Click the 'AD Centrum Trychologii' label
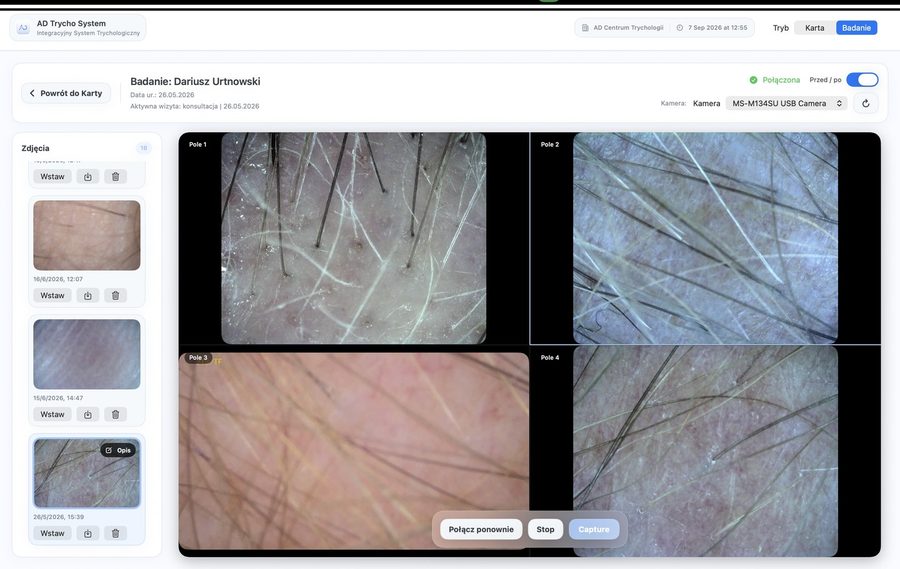900x569 pixels. [628, 28]
